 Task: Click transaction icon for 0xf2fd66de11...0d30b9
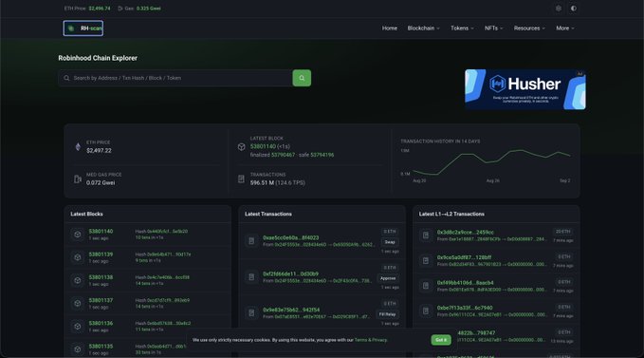pyautogui.click(x=251, y=277)
